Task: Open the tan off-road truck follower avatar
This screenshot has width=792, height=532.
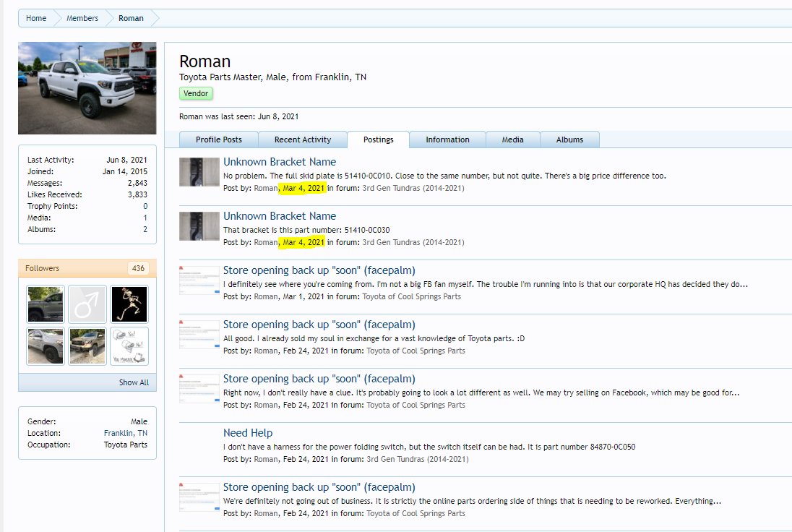Action: [x=87, y=346]
